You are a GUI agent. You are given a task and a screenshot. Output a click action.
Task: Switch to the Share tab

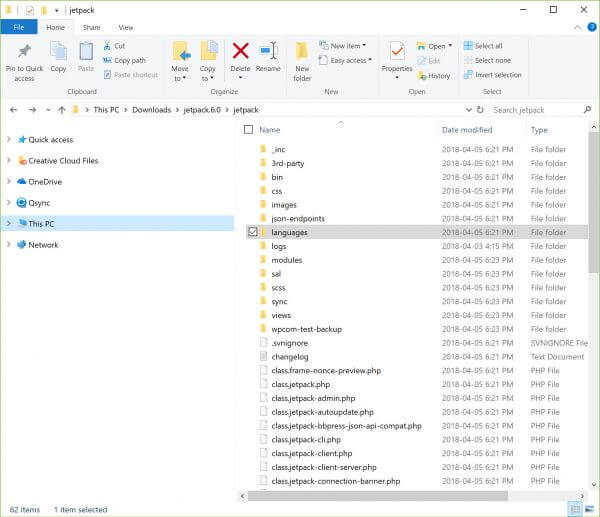click(x=91, y=28)
